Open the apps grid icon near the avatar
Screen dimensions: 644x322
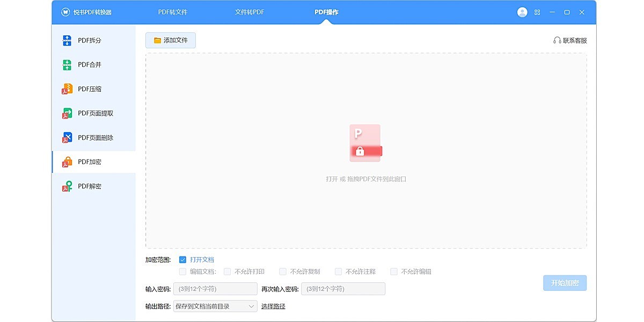coord(537,11)
